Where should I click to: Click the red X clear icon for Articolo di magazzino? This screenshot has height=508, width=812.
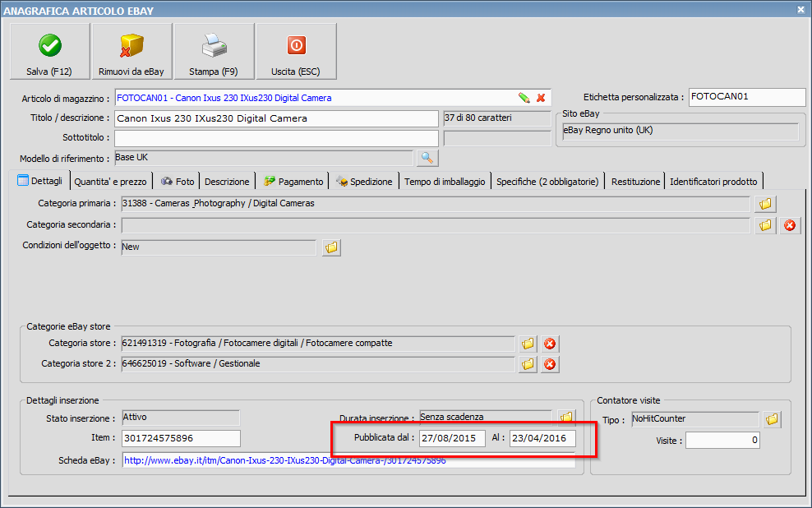pos(541,98)
